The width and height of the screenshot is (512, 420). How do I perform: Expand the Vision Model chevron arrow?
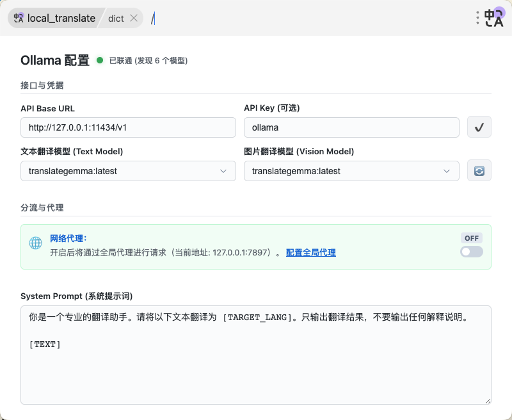point(447,171)
